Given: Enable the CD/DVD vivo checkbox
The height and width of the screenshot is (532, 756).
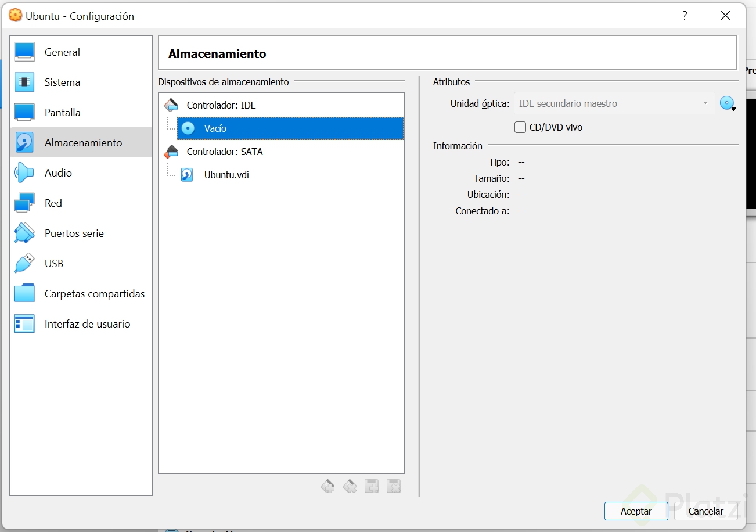Looking at the screenshot, I should point(520,127).
